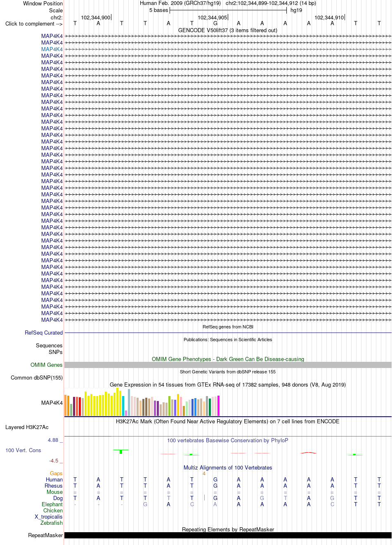Viewport: 392px width, 545px height.
Task: Click the 'OMIM Genes' track label
Action: (47, 365)
